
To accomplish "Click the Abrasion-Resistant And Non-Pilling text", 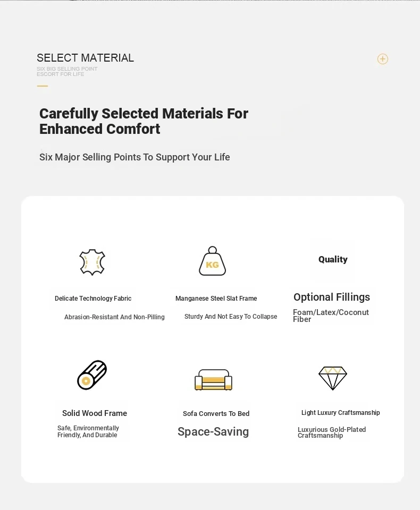I will [114, 317].
